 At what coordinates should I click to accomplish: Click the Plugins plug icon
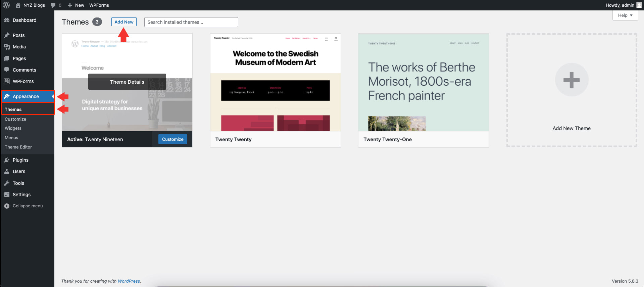(x=7, y=160)
